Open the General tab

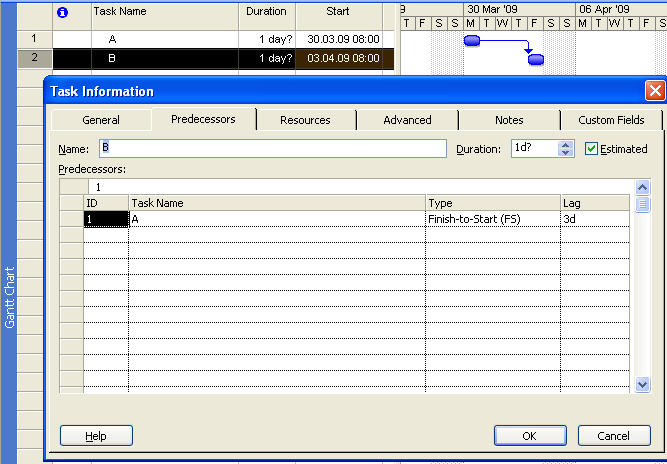pos(101,120)
